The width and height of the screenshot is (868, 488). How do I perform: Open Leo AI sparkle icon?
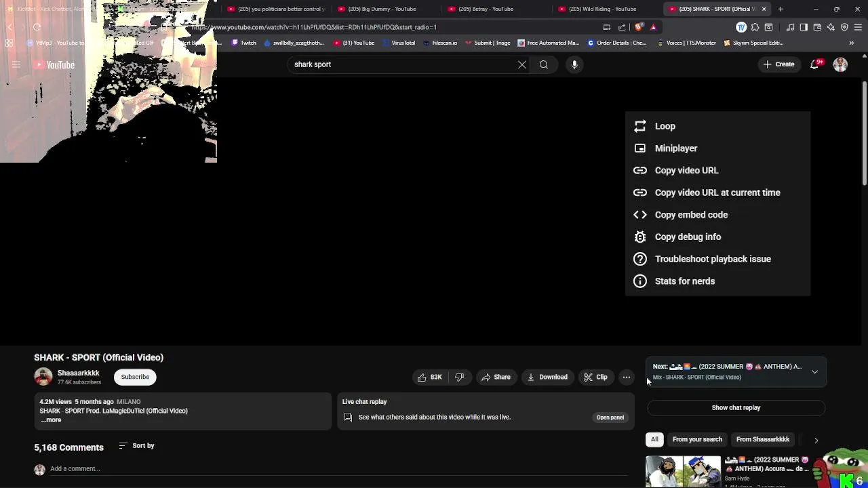(x=831, y=27)
